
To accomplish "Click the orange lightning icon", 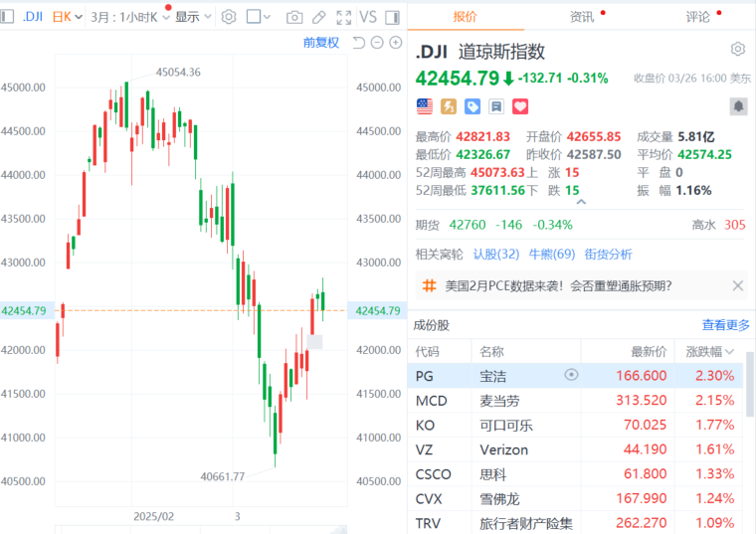I will tap(449, 106).
